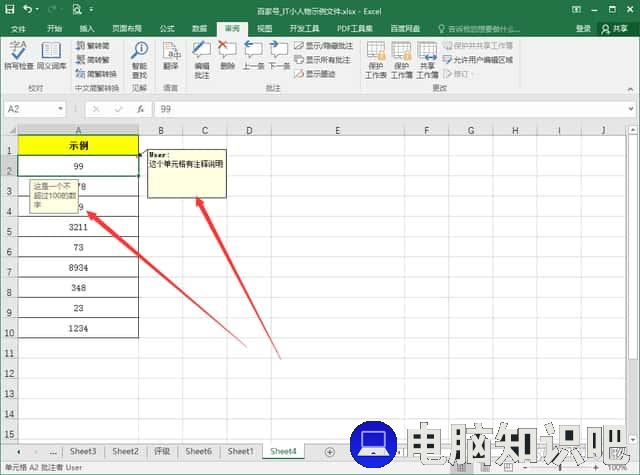Click 保护工作簿 protect workbook
Screen dimensions: 640x475
pos(402,60)
